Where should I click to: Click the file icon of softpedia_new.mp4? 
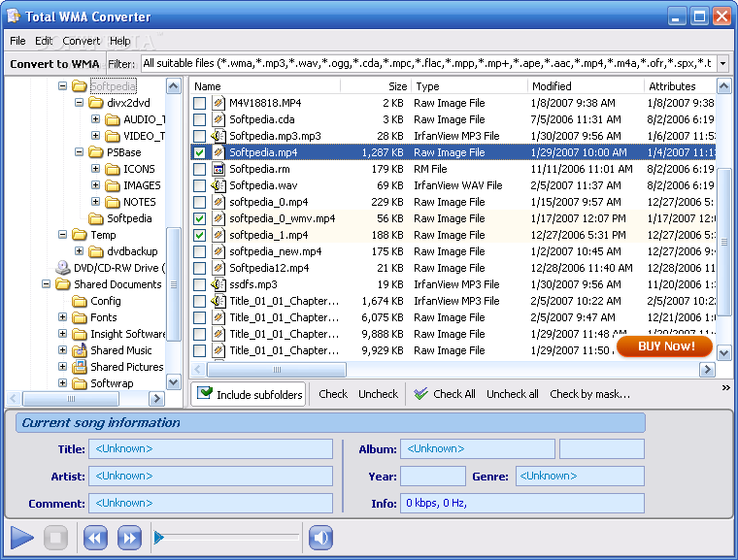click(x=218, y=251)
